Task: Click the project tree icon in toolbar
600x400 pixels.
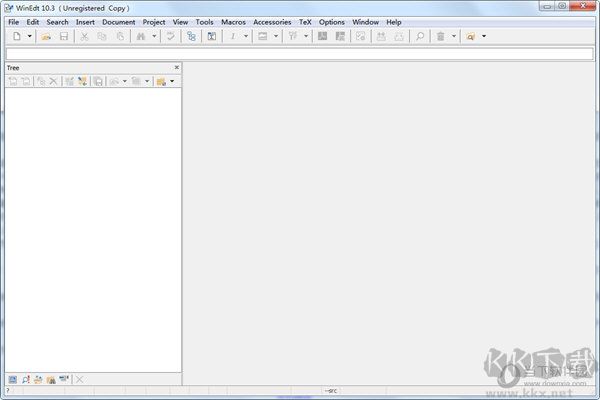Action: click(191, 36)
